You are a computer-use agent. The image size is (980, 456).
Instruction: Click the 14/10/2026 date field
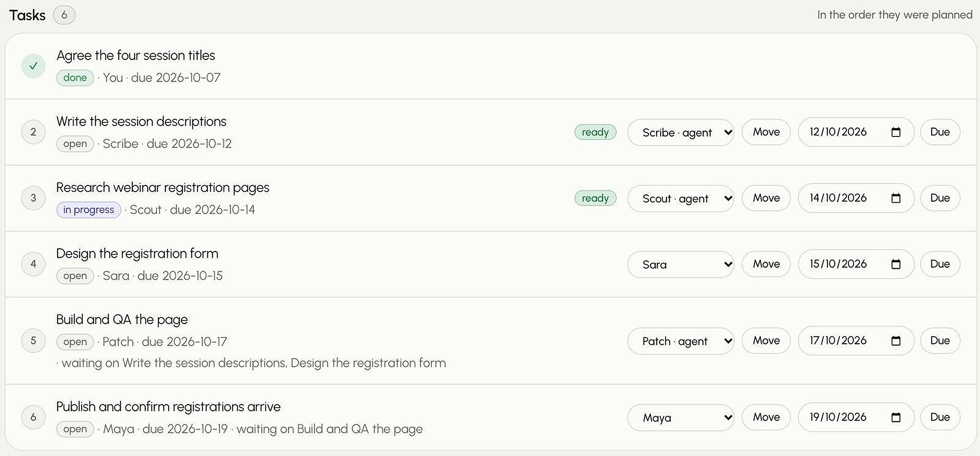[856, 198]
